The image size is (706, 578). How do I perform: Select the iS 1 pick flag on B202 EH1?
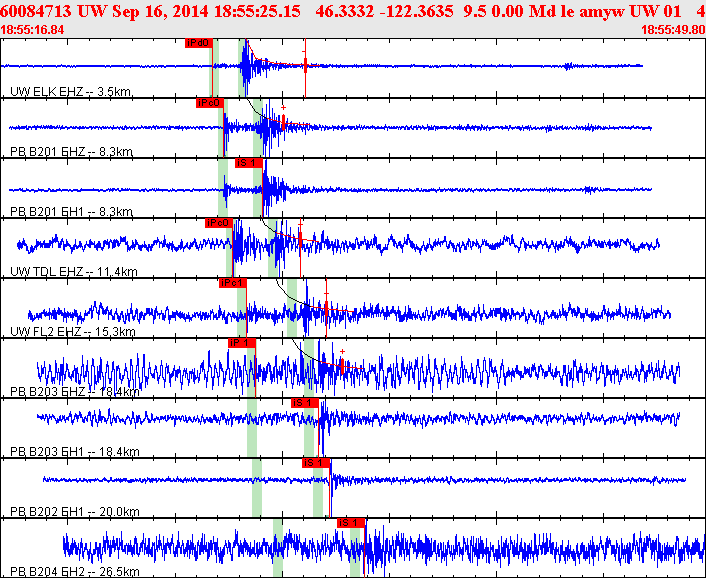click(x=315, y=463)
